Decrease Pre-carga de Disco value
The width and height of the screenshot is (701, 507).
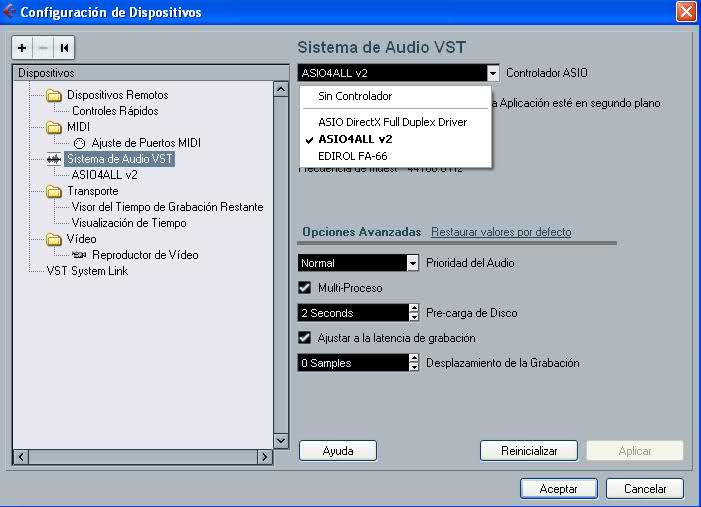point(414,317)
